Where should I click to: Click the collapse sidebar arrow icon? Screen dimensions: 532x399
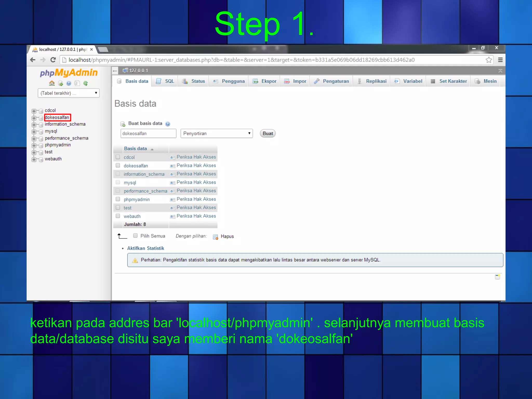click(115, 71)
